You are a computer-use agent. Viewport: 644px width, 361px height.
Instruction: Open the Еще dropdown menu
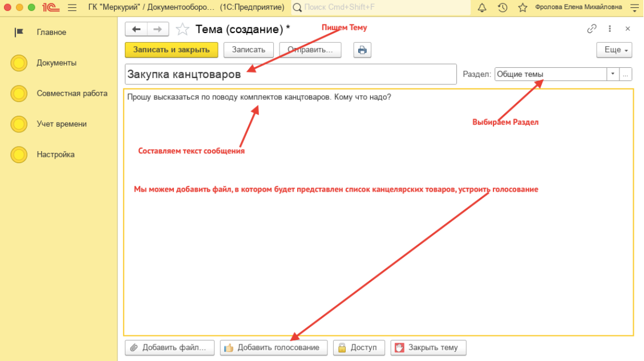[614, 50]
